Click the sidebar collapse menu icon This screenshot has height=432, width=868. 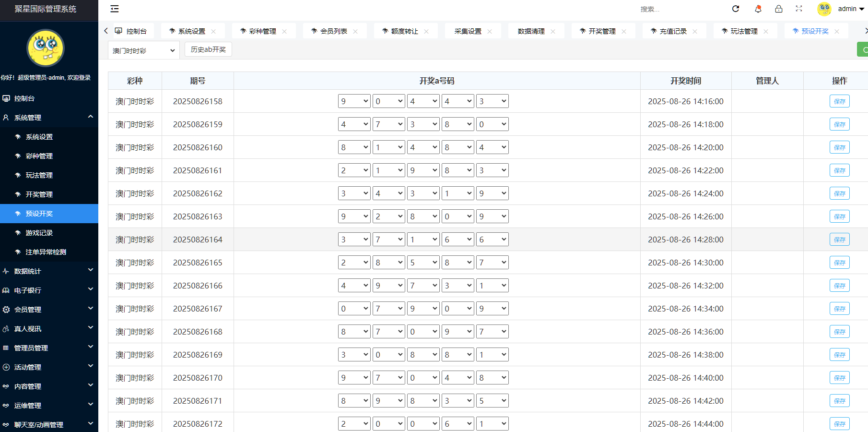click(x=114, y=9)
